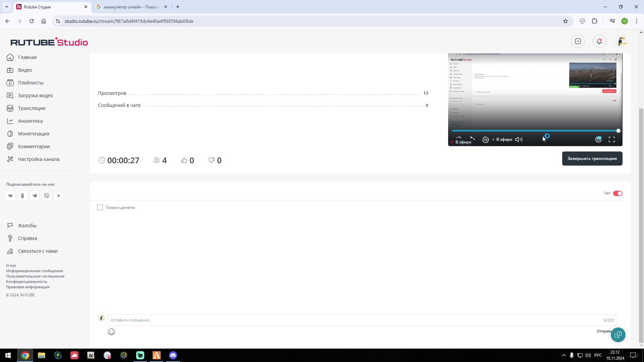Viewport: 644px width, 362px height.
Task: Toggle the chat switch off
Action: click(618, 193)
